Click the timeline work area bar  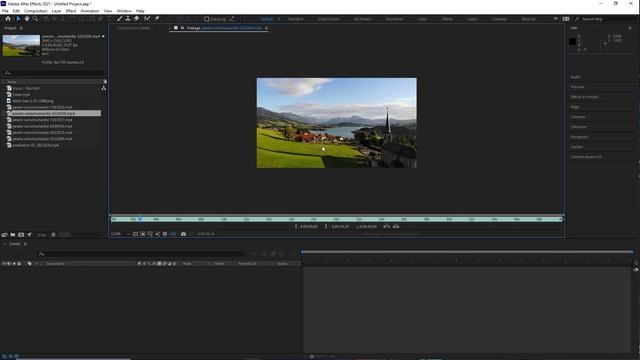pos(467,252)
